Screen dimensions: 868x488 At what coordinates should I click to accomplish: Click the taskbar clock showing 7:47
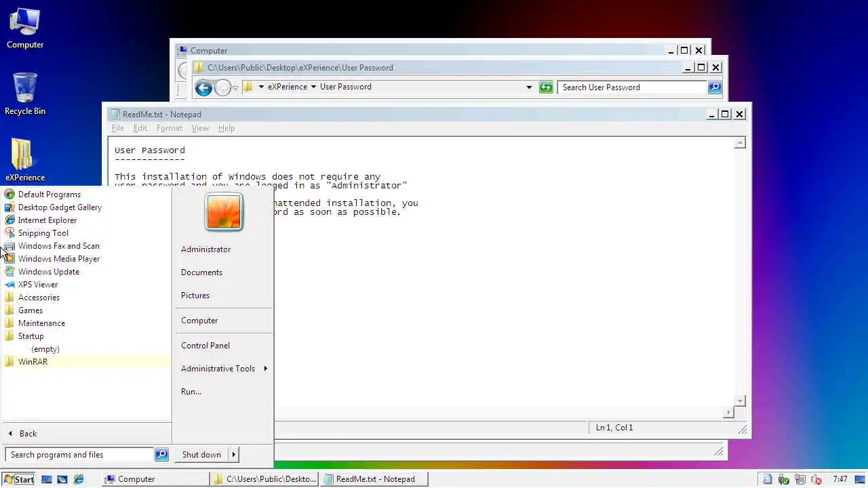point(840,479)
